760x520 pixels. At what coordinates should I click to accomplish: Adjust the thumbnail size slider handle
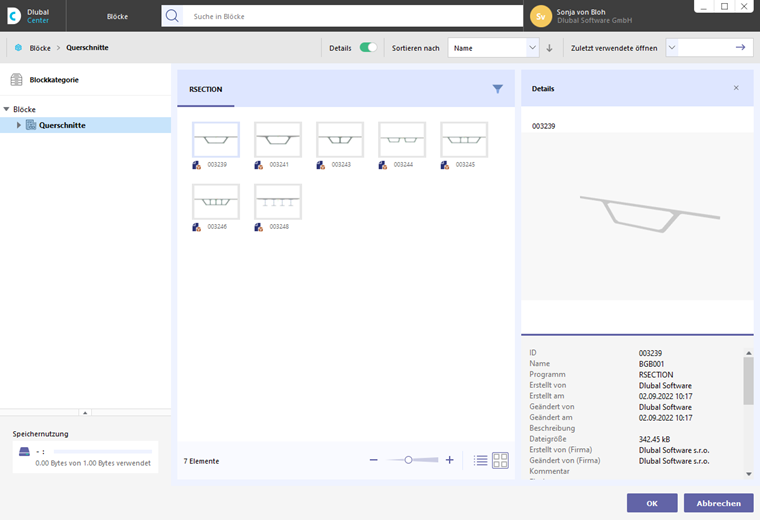[408, 460]
